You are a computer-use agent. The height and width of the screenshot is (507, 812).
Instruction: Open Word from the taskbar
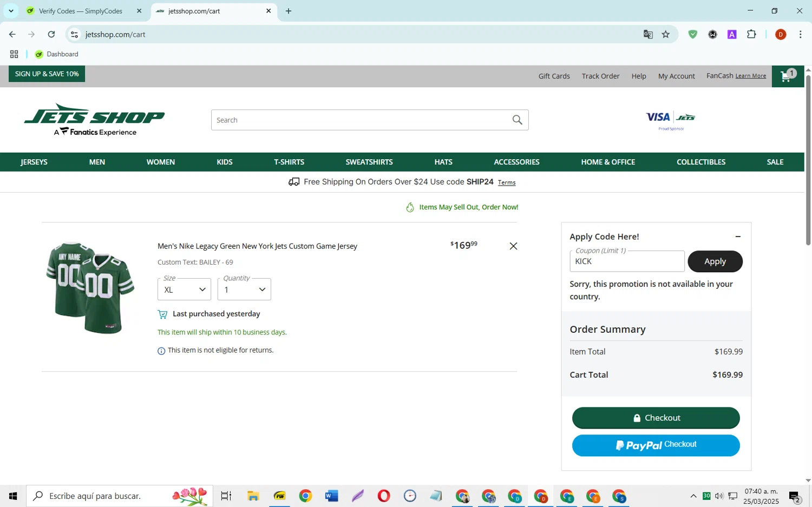tap(331, 496)
